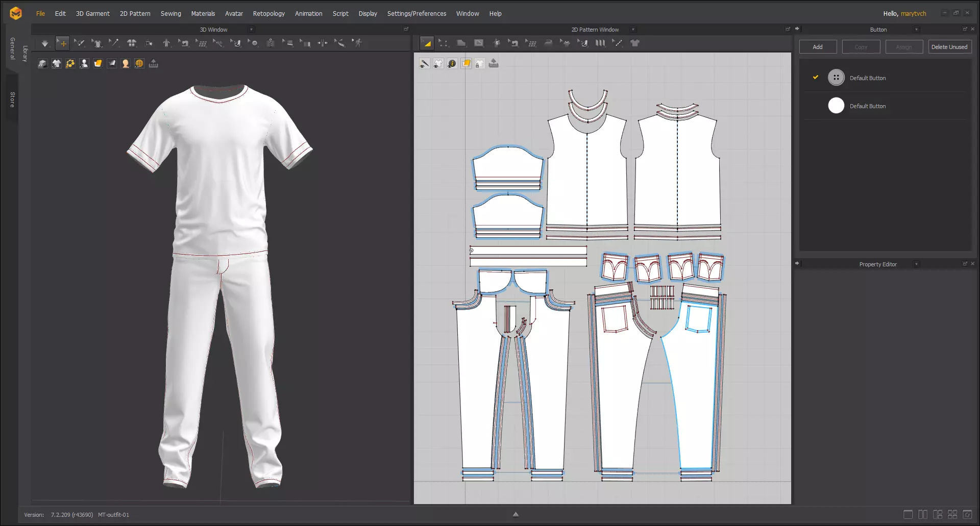Select the Polygon pattern tool in 2D toolbar
This screenshot has width=980, height=526.
click(x=461, y=43)
